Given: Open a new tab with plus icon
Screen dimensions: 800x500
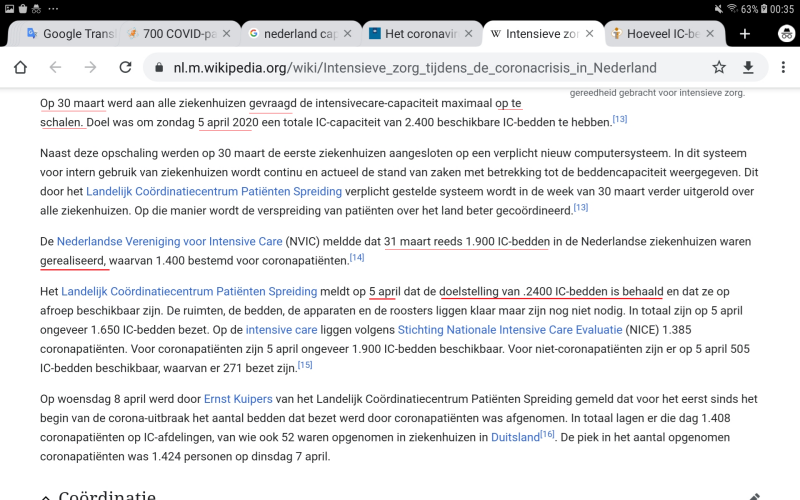Looking at the screenshot, I should (745, 34).
